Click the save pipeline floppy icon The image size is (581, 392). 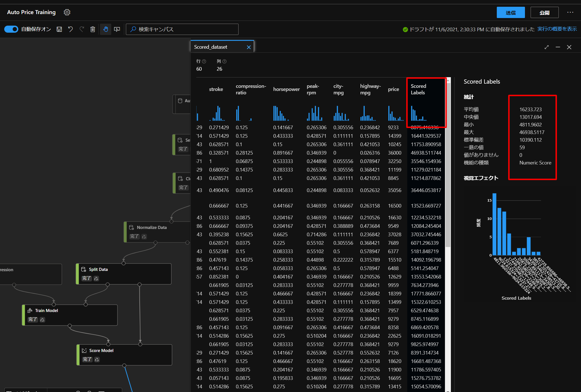click(59, 29)
